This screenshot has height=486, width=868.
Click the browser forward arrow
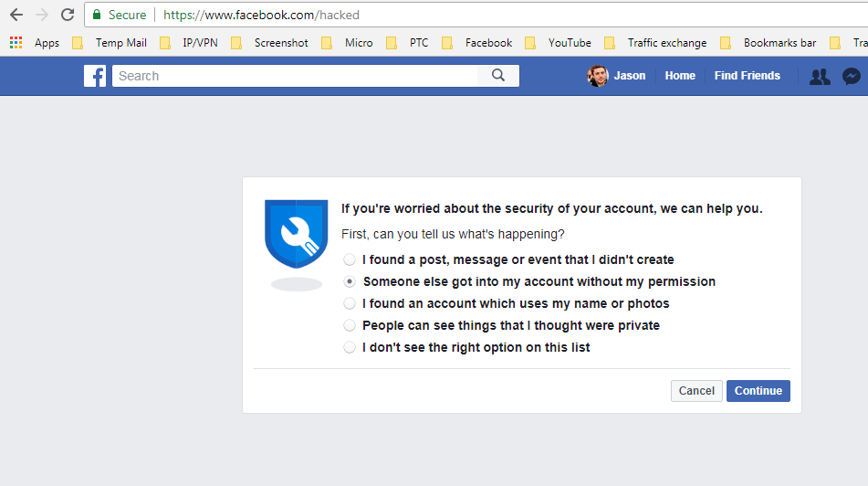click(42, 15)
